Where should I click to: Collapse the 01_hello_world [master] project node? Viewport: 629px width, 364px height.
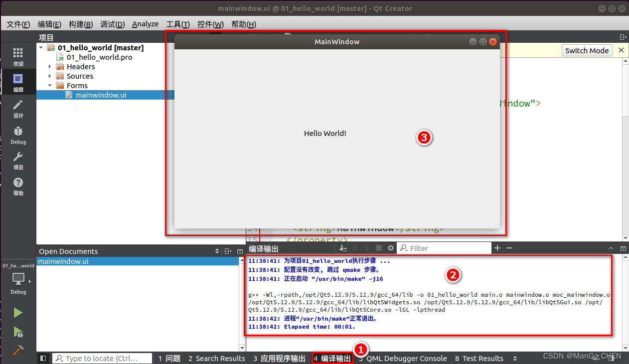click(41, 48)
